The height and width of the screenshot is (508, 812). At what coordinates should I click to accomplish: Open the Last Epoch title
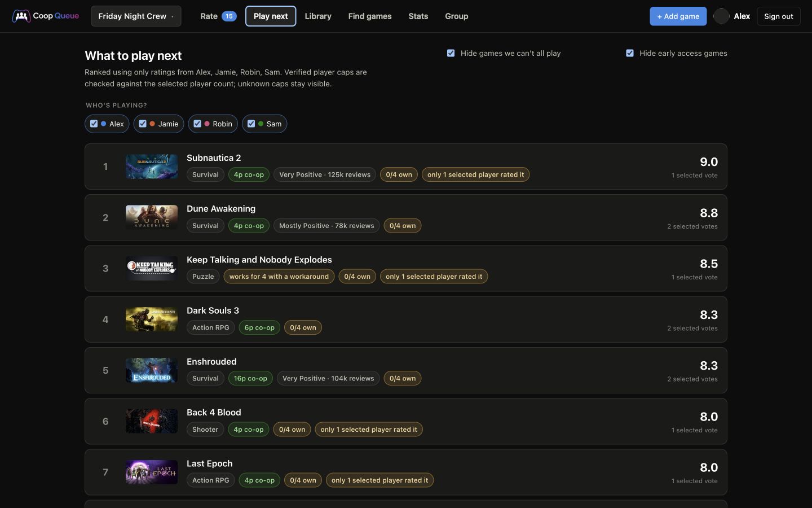point(209,463)
